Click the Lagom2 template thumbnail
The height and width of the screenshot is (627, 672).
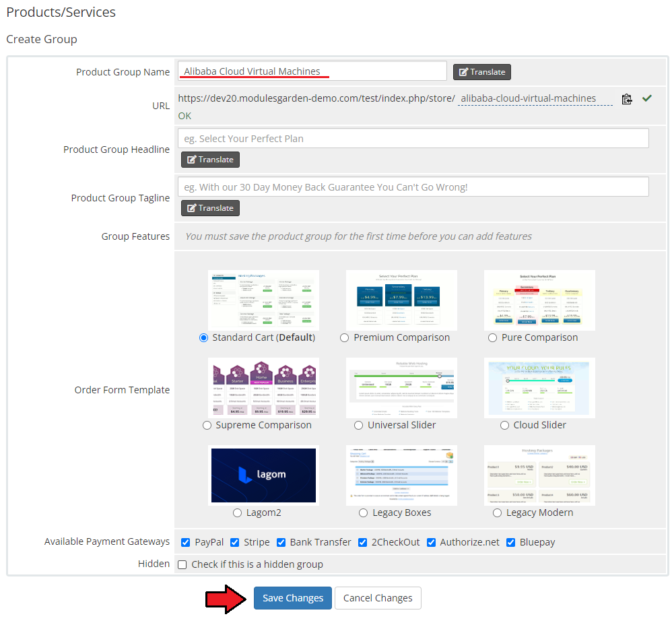pos(263,475)
